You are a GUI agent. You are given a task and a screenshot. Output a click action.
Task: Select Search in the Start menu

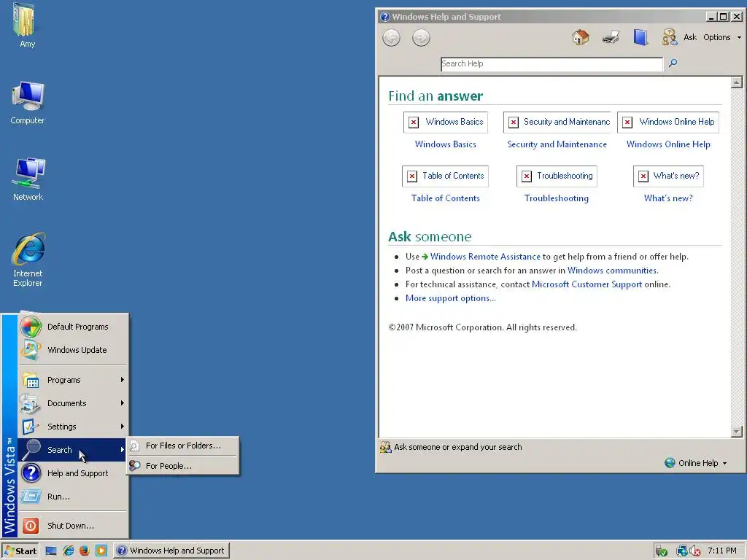(x=72, y=450)
